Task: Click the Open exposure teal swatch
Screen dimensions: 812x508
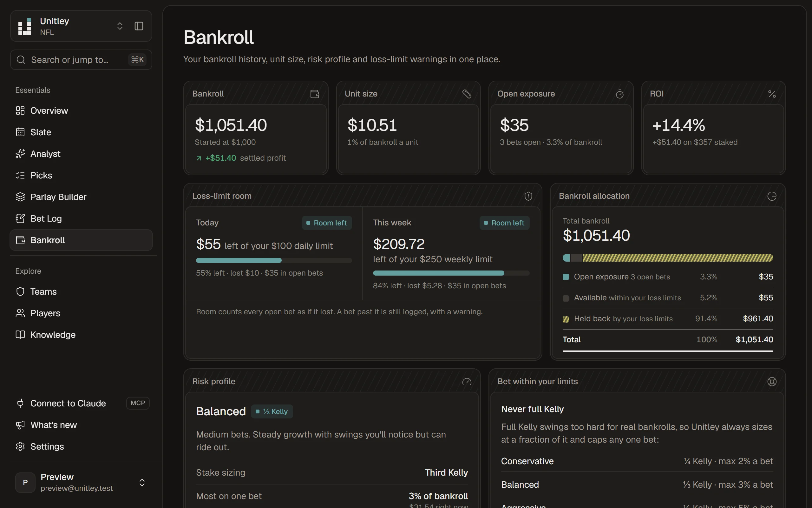Action: tap(566, 277)
